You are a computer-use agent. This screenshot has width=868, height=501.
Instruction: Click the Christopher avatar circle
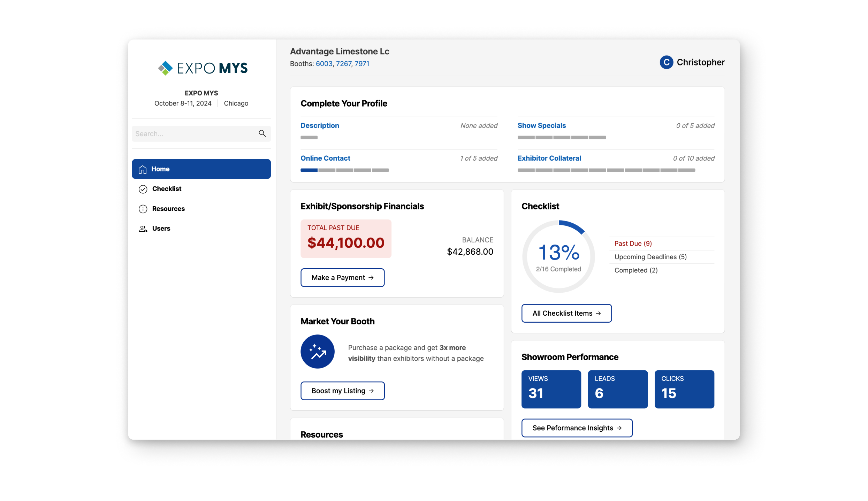click(666, 62)
